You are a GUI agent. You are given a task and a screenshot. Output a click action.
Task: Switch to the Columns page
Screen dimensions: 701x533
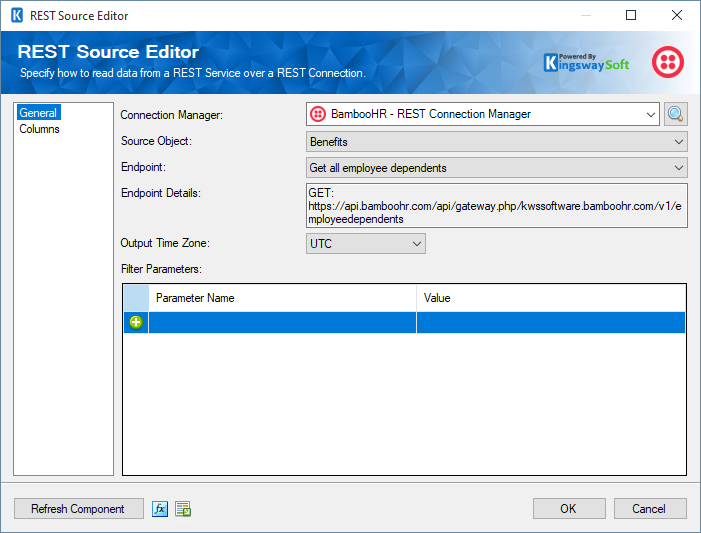[39, 129]
